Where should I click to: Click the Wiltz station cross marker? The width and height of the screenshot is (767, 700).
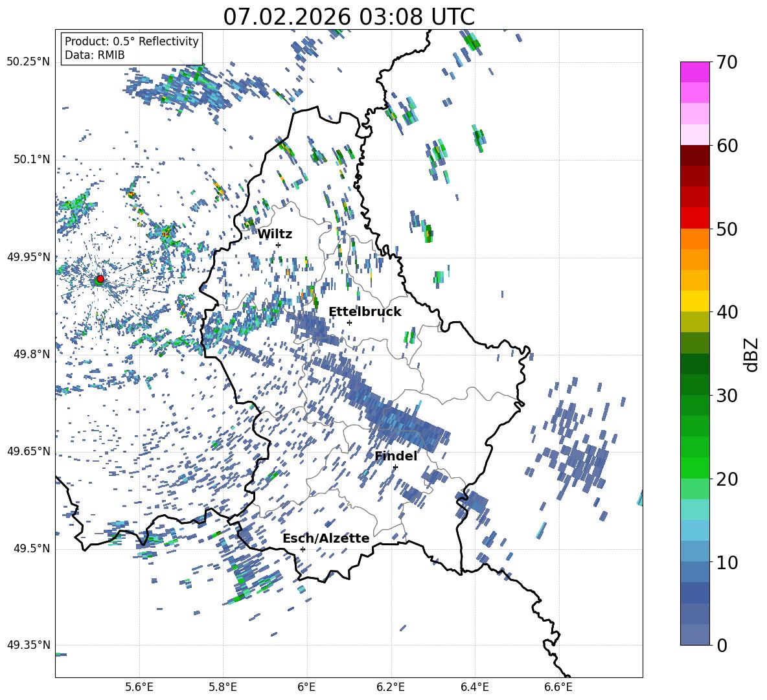pyautogui.click(x=279, y=245)
